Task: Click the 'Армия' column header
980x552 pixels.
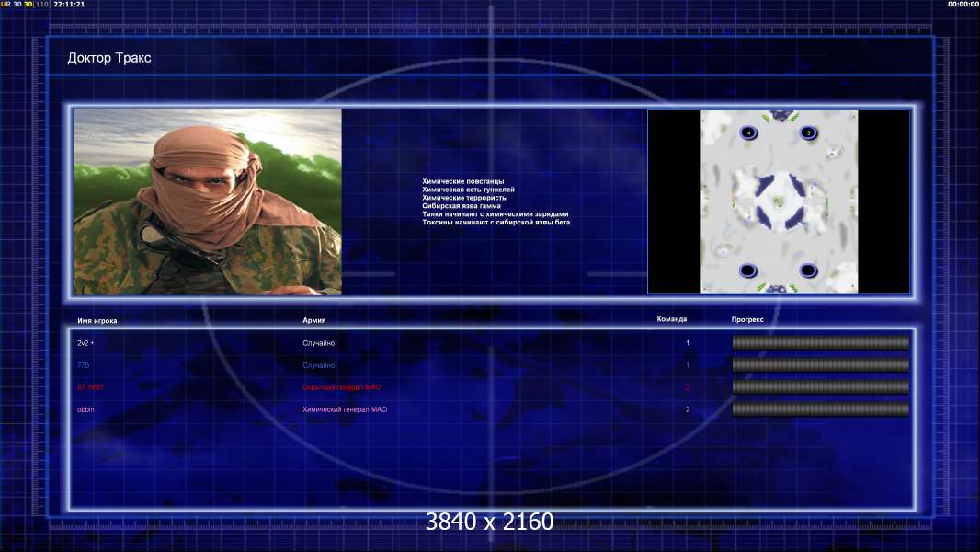Action: 313,320
